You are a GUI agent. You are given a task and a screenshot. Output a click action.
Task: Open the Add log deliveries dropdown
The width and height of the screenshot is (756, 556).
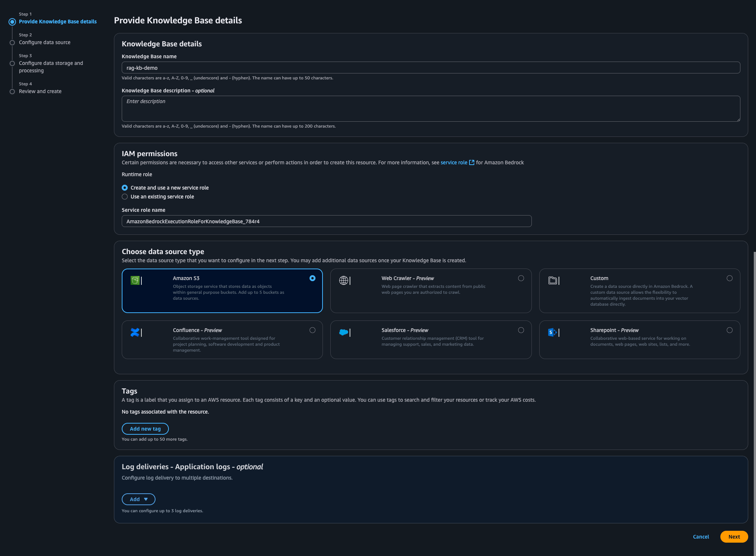point(138,499)
